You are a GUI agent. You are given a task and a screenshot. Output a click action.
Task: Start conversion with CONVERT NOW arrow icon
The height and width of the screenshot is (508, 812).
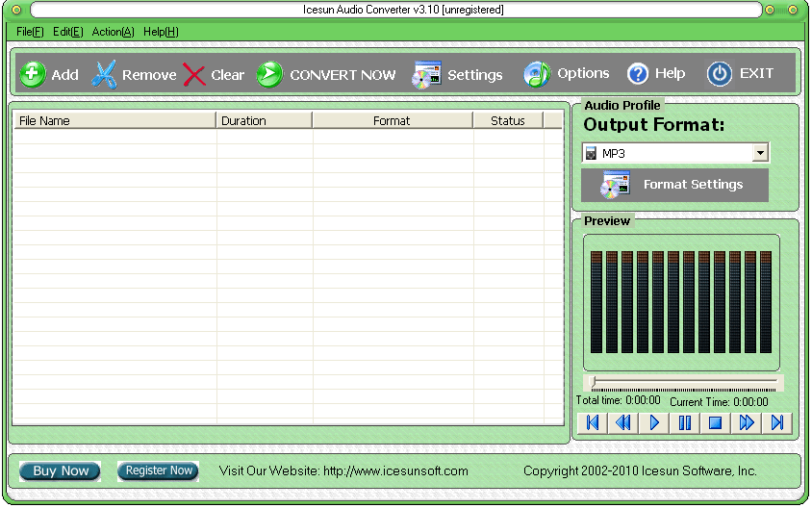(269, 75)
